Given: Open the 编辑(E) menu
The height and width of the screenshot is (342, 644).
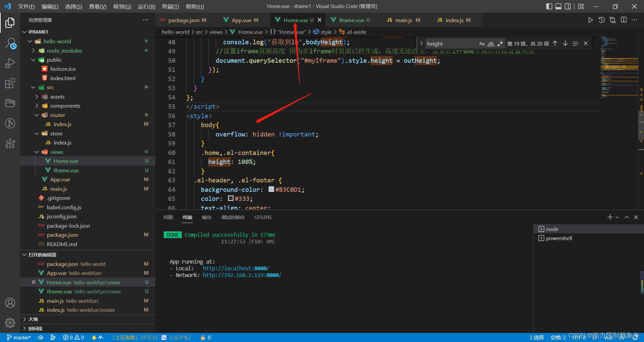Looking at the screenshot, I should click(50, 6).
